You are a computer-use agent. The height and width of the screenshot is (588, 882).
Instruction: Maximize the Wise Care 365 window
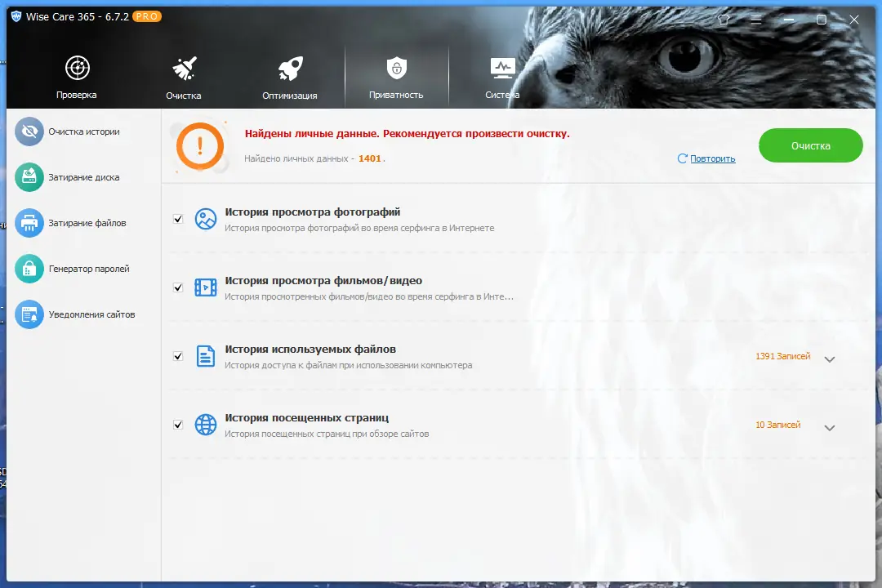point(822,20)
